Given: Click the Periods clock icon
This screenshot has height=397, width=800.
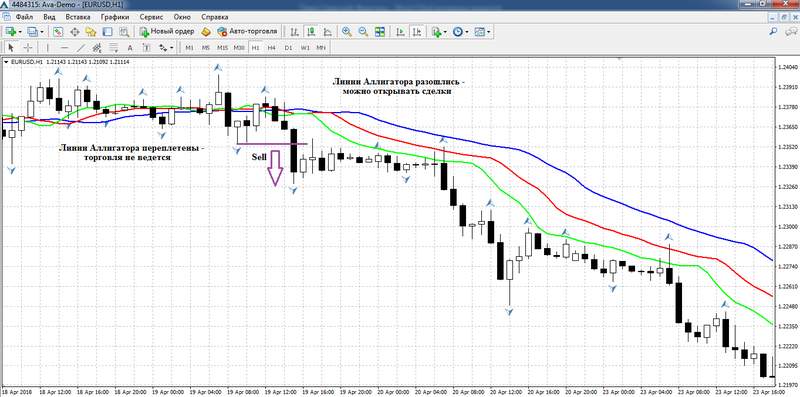Looking at the screenshot, I should point(458,32).
